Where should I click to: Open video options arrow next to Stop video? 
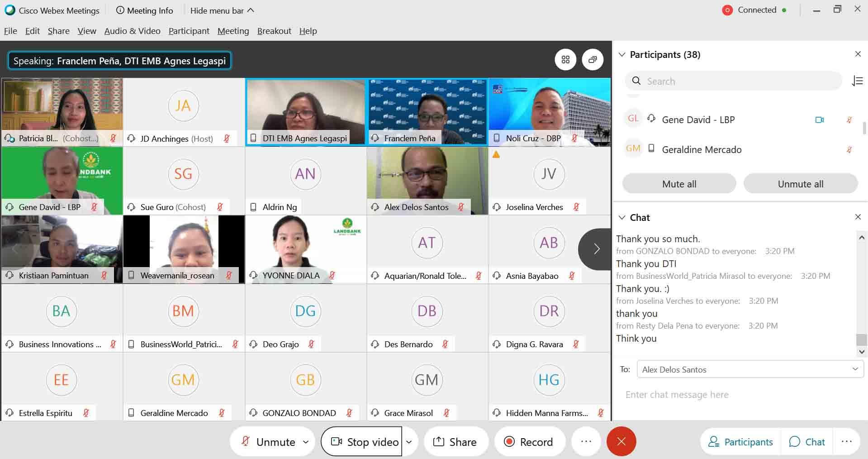point(409,442)
